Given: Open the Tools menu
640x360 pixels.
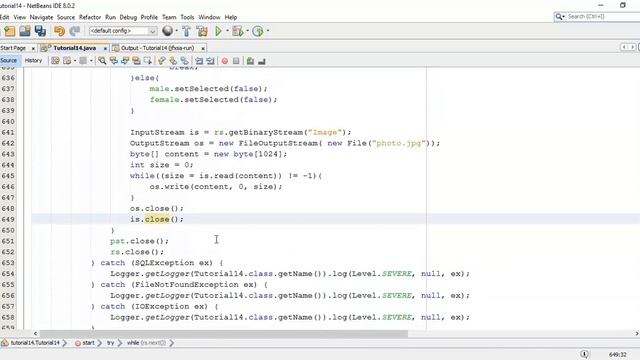Looking at the screenshot, I should [187, 17].
